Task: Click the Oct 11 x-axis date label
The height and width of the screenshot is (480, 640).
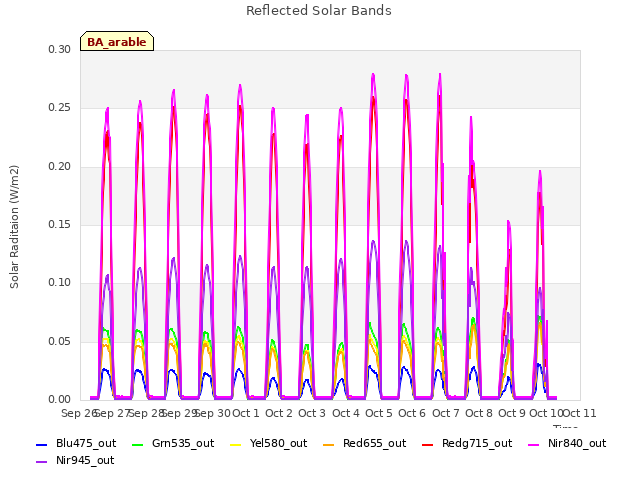Action: [x=580, y=413]
